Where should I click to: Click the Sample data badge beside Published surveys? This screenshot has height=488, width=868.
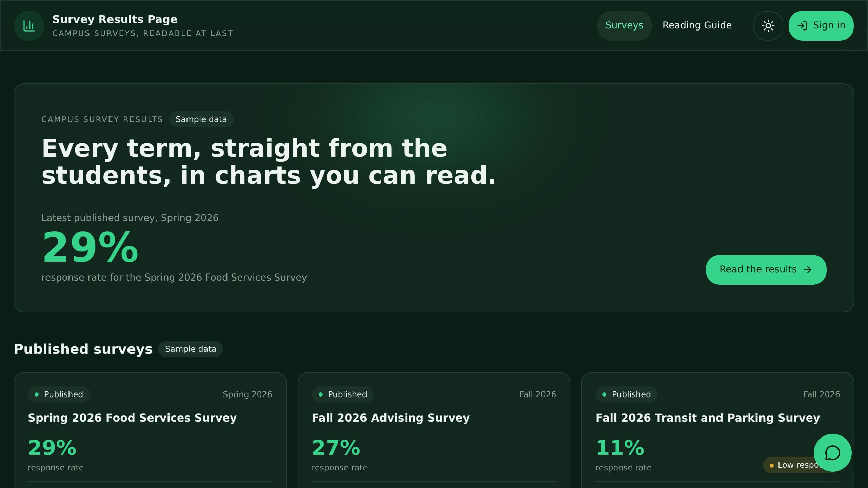point(191,349)
